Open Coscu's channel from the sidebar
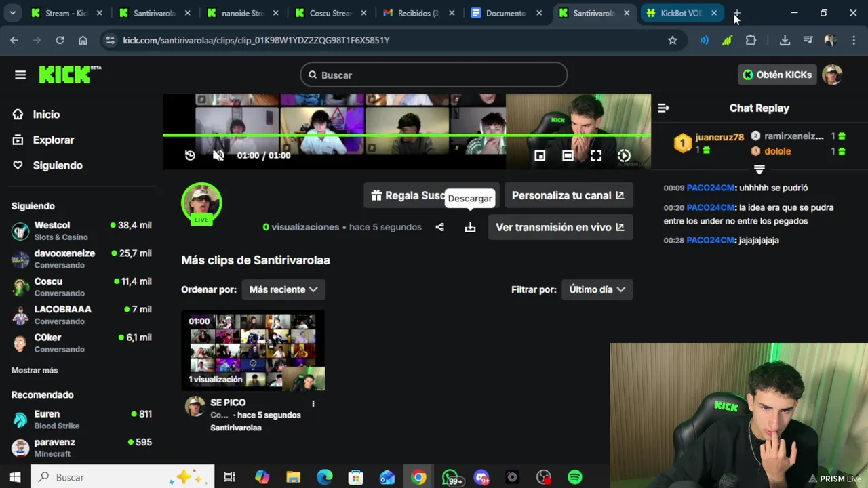This screenshot has width=868, height=488. coord(81,287)
